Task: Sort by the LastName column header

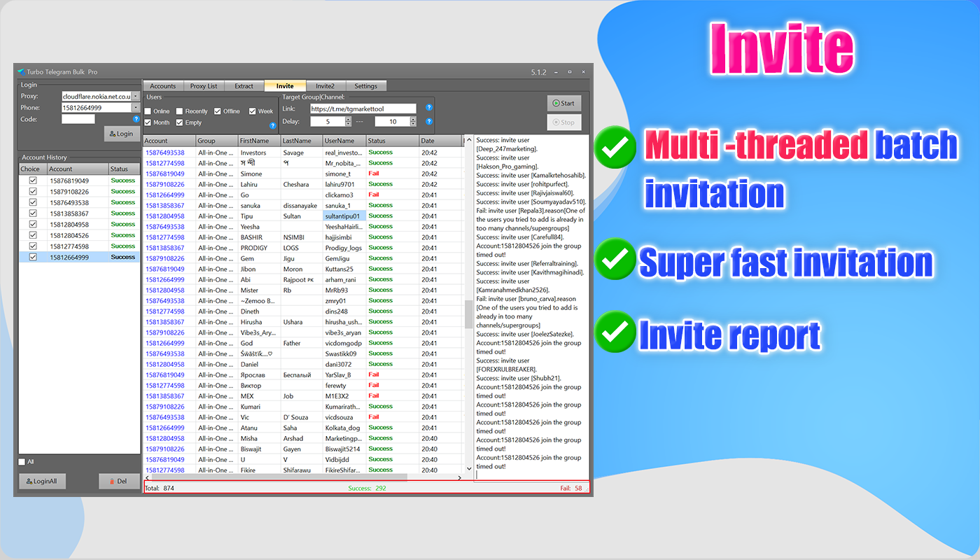Action: pos(301,141)
